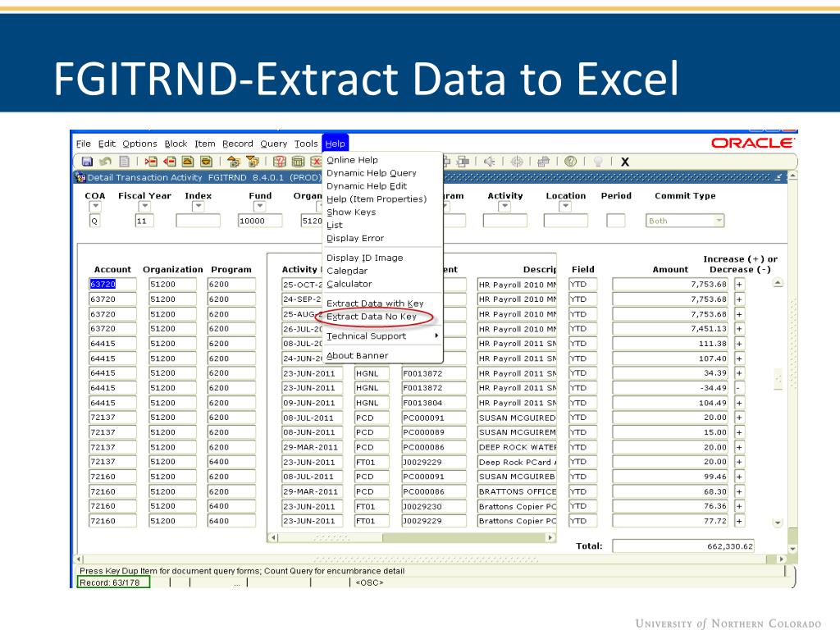The width and height of the screenshot is (840, 630).
Task: Click the amount cell -34.49
Action: [669, 388]
